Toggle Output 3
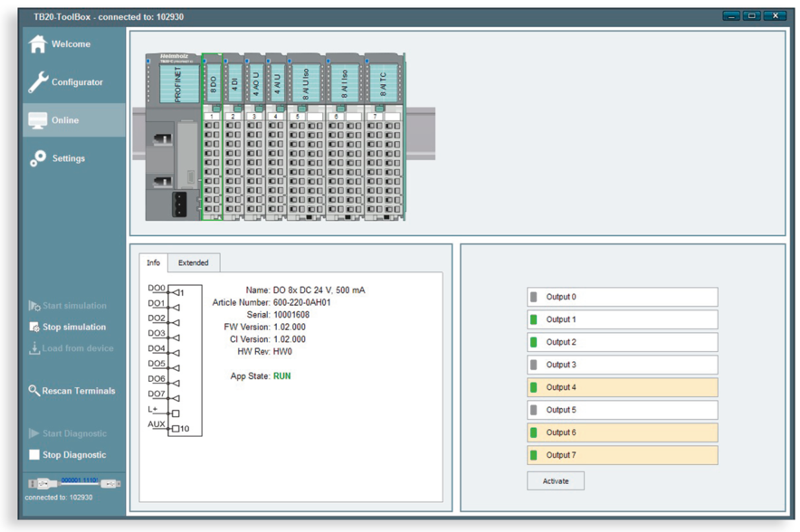This screenshot has width=800, height=532. coord(623,365)
